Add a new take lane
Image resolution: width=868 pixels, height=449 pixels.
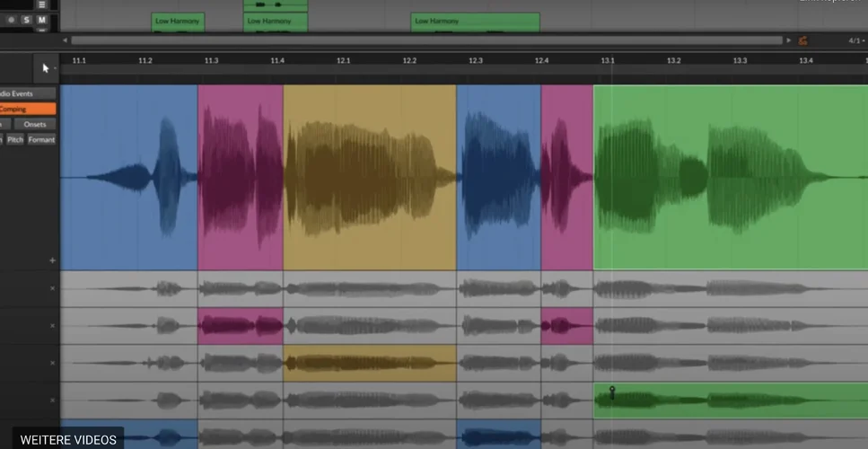[53, 260]
